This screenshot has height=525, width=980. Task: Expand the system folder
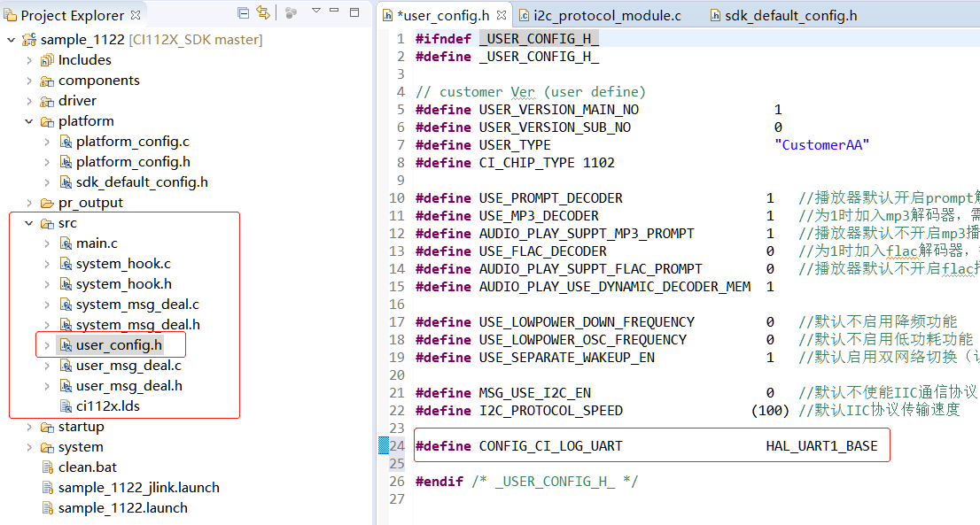(28, 448)
